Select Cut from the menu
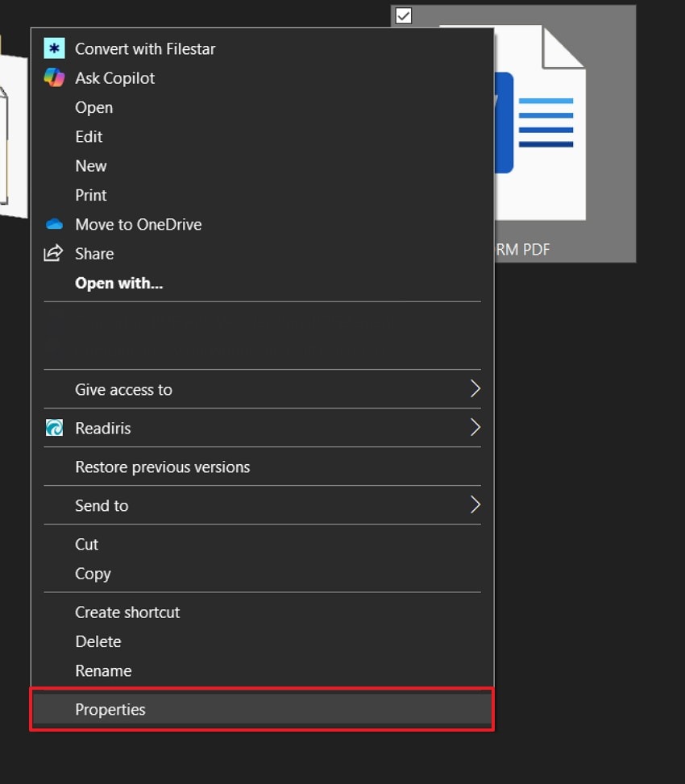 (x=86, y=544)
